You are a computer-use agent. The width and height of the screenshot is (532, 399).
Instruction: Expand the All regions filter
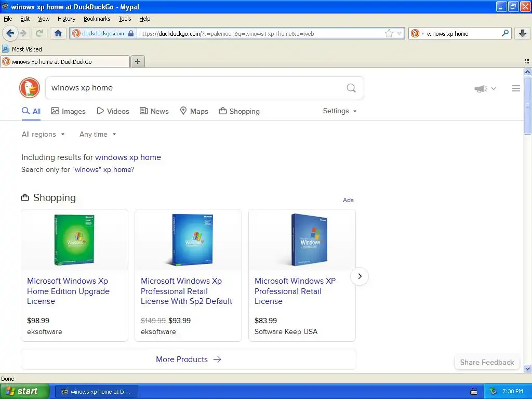click(x=43, y=135)
